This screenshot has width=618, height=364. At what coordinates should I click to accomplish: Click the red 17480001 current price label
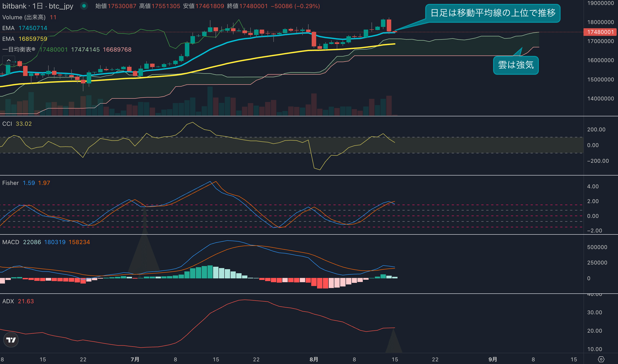point(600,32)
